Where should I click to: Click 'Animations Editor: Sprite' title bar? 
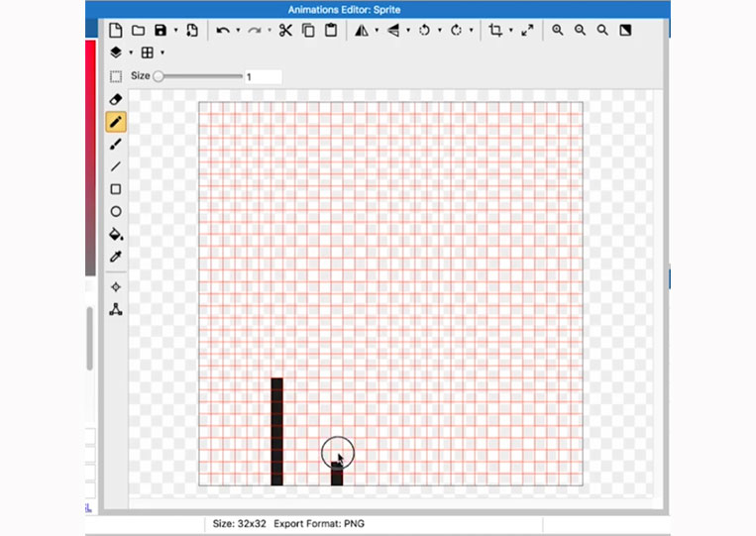coord(344,10)
